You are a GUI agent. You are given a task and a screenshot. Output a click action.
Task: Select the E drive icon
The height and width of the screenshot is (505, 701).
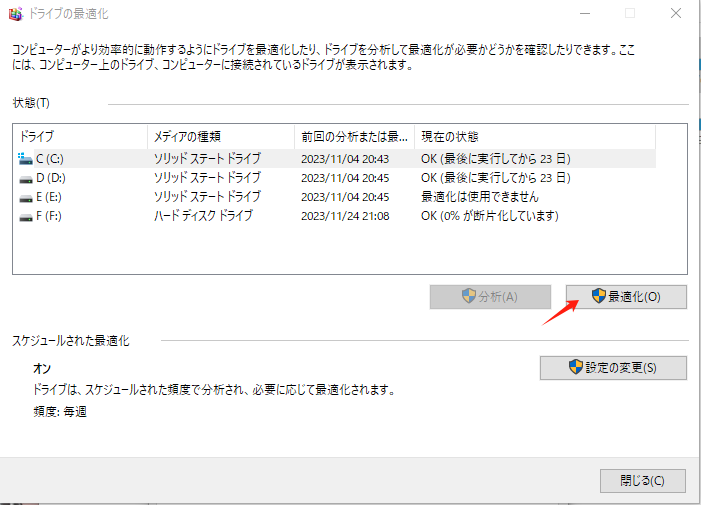[26, 196]
